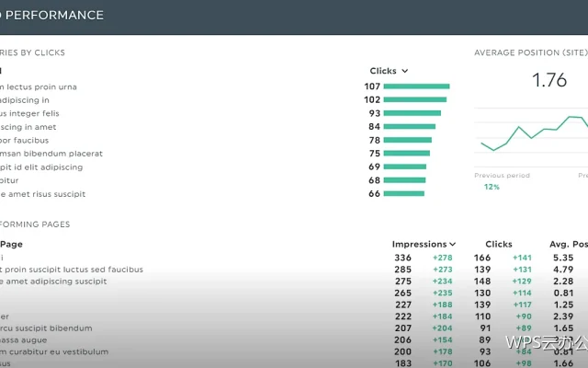Click the 1.25 average position cell

[x=563, y=305]
